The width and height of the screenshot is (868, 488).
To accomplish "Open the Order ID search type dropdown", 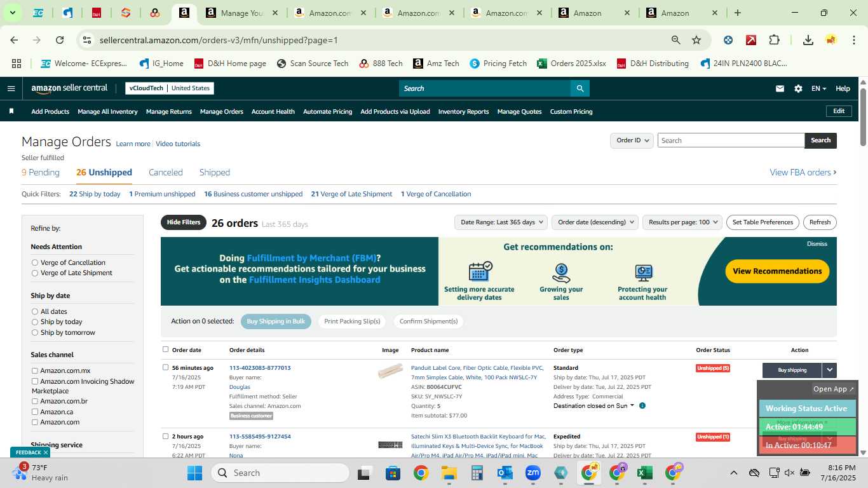I will tap(632, 140).
